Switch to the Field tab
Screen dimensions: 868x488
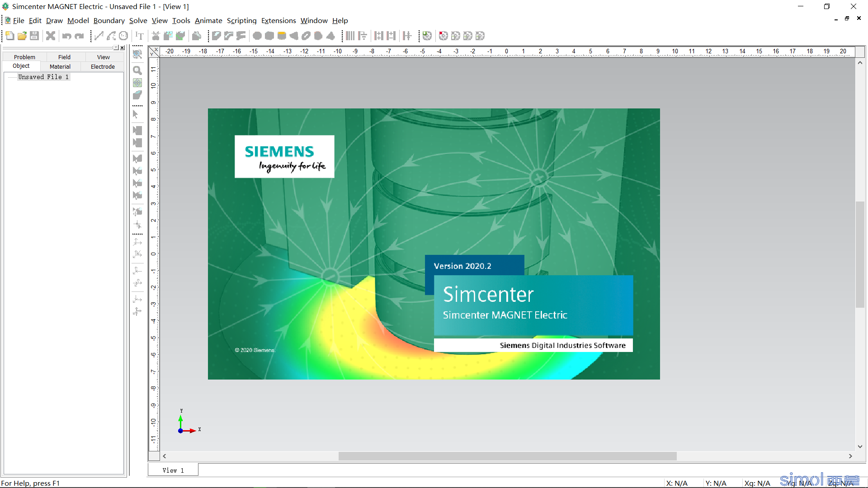[64, 57]
